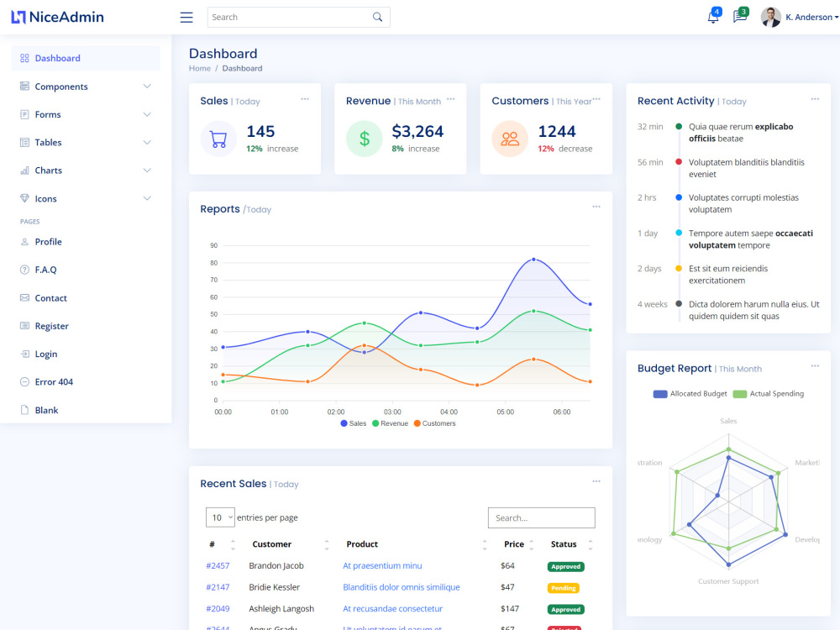The height and width of the screenshot is (630, 840).
Task: Open Recent Activity filter menu
Action: pyautogui.click(x=815, y=99)
